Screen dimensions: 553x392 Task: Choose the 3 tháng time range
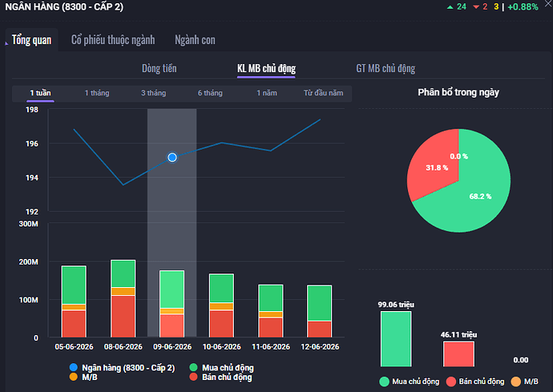pos(153,93)
